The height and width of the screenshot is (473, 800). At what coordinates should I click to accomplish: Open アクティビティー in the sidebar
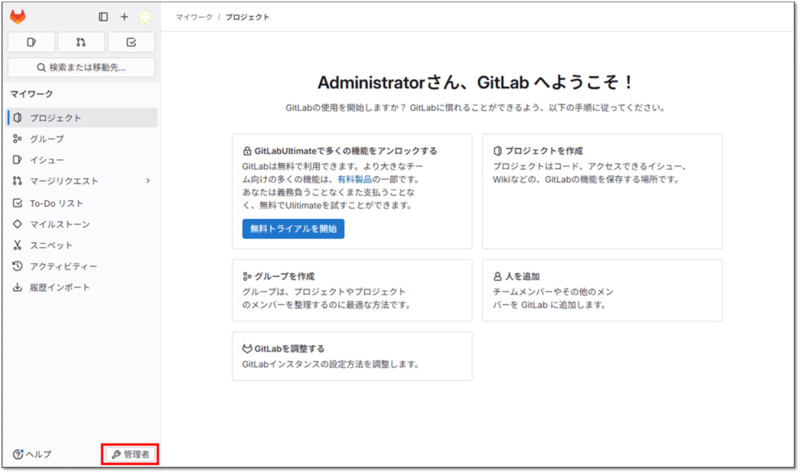(82, 266)
